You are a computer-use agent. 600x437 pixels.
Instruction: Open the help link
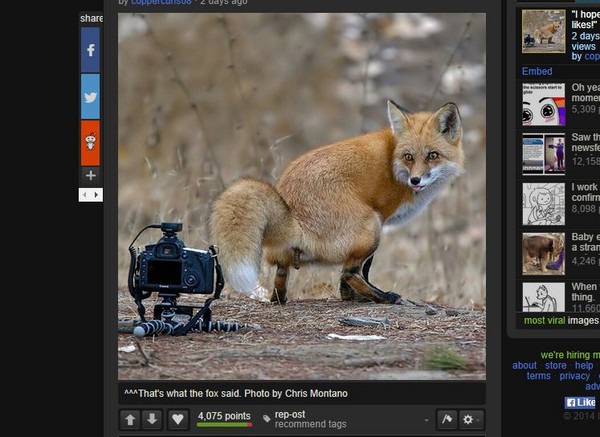(x=584, y=365)
